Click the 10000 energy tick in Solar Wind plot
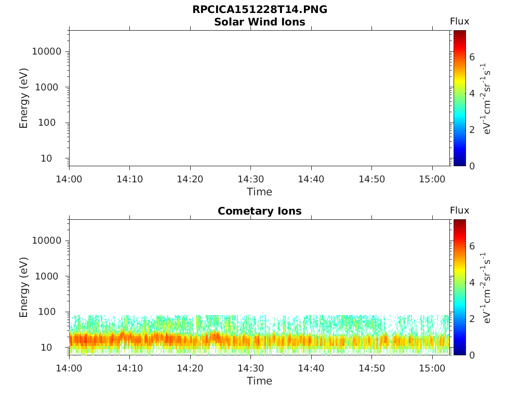Image resolution: width=532 pixels, height=399 pixels. 46,51
